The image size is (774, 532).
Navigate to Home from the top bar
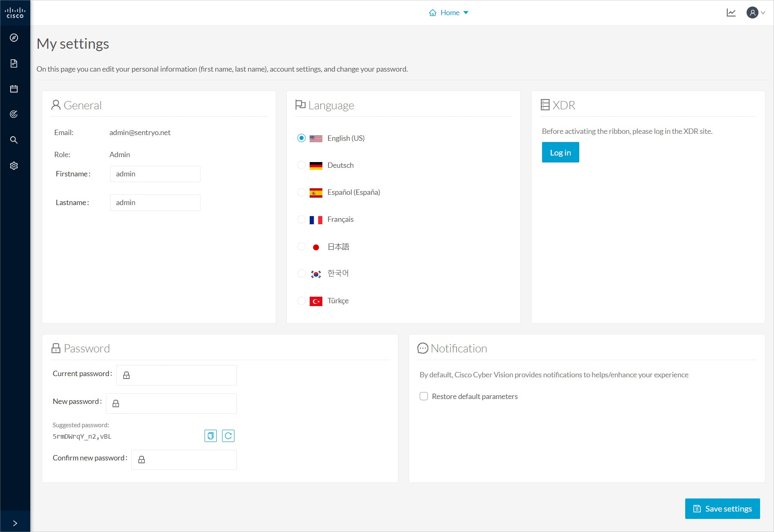pyautogui.click(x=450, y=12)
